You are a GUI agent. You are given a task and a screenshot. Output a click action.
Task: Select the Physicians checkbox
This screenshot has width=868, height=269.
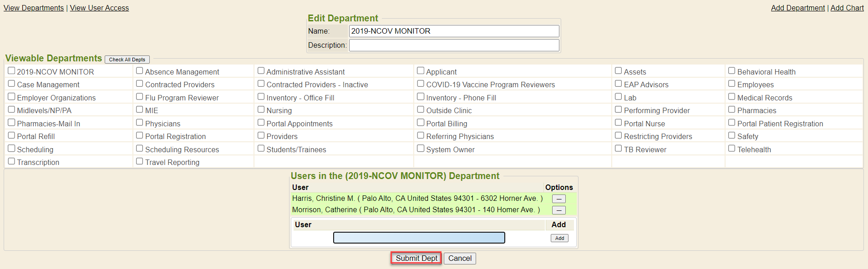140,123
